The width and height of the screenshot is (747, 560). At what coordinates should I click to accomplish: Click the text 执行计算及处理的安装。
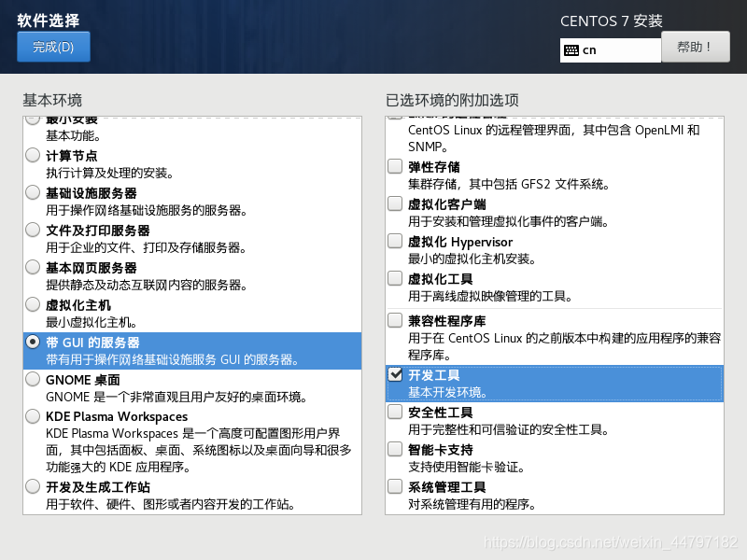click(109, 173)
